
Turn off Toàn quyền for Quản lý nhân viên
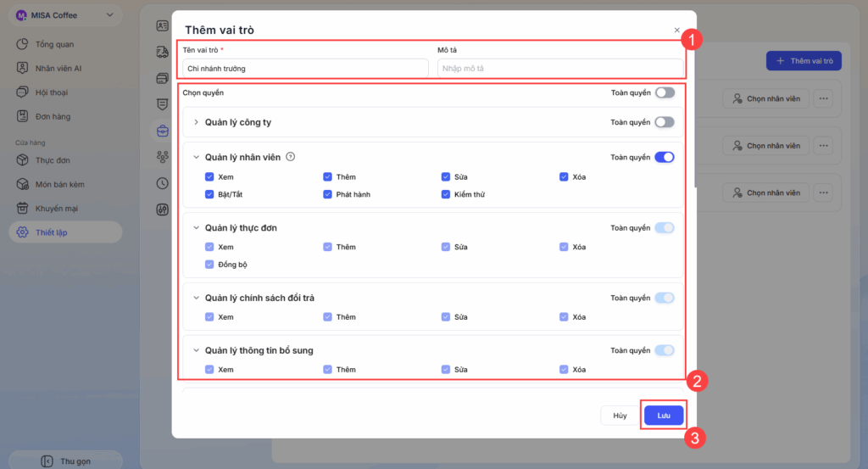[665, 157]
